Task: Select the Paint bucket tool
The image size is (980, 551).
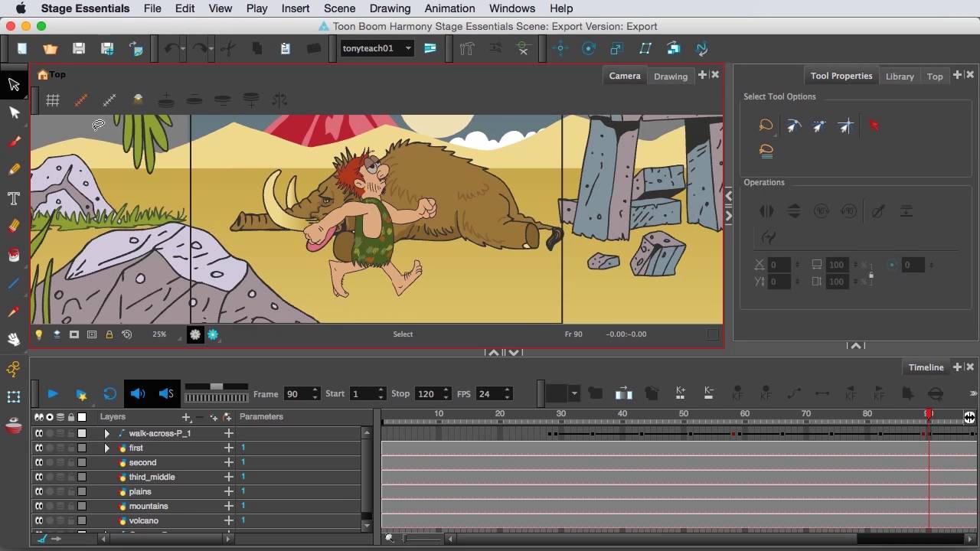Action: click(x=14, y=255)
